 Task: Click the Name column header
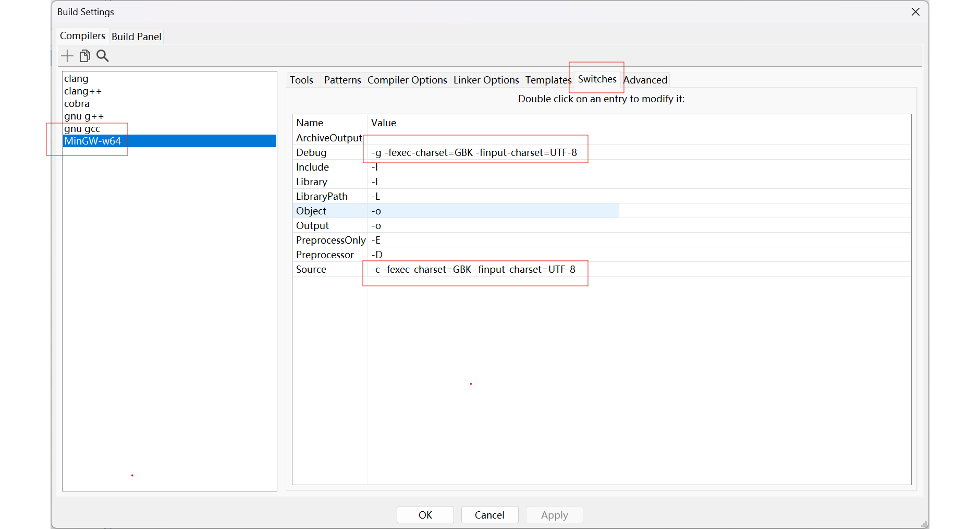point(330,123)
